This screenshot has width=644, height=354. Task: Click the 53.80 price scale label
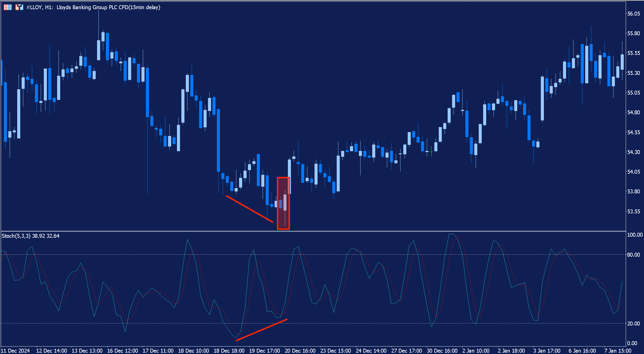tap(634, 191)
